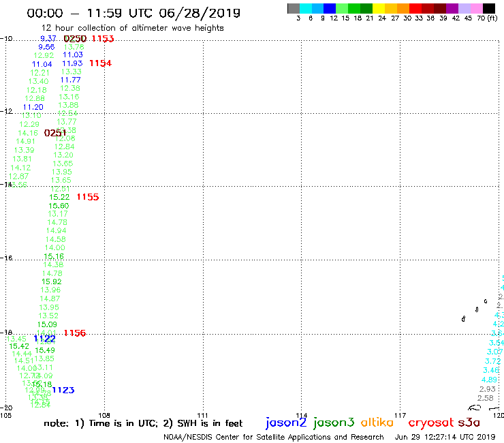Viewport: 504px width, 443px height.
Task: Click wave height value '11.93'
Action: tap(72, 63)
